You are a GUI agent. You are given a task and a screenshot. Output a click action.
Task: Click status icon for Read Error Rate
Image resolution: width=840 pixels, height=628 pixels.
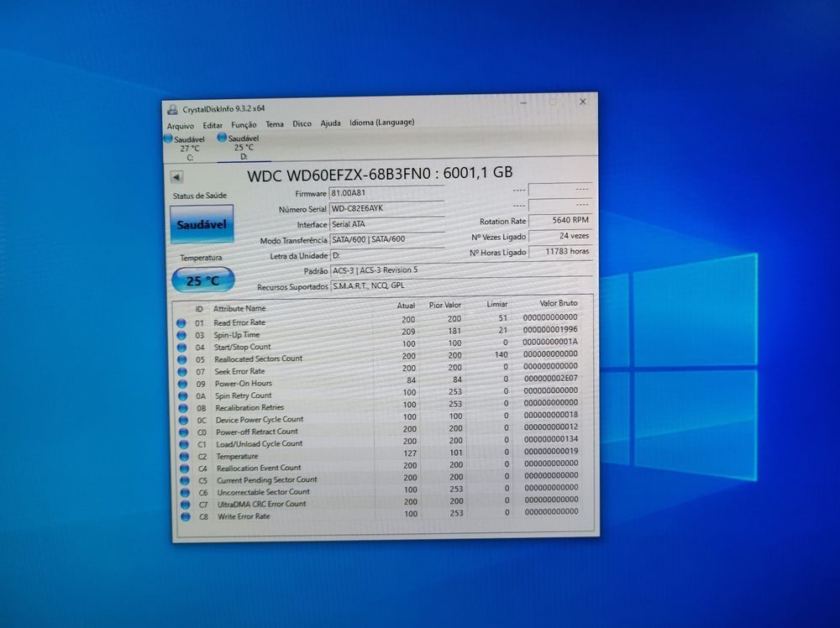click(181, 323)
